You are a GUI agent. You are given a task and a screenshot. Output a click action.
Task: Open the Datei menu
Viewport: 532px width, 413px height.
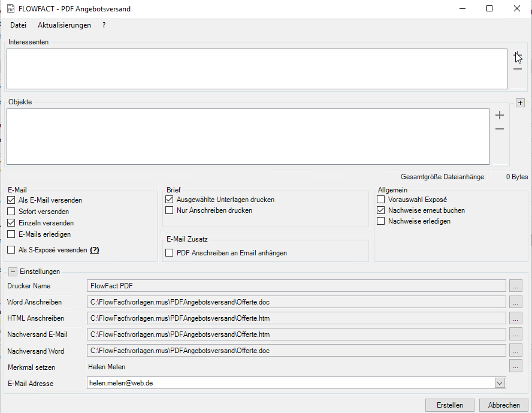point(19,25)
